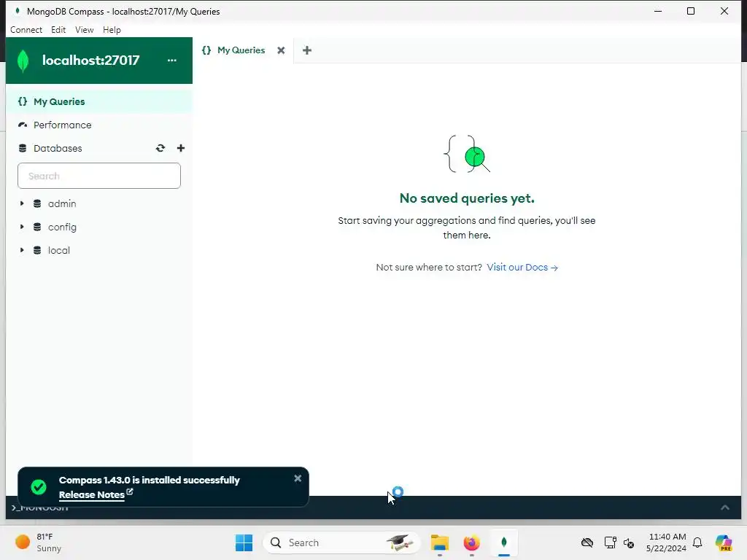Viewport: 747px width, 560px height.
Task: Click the admin database icon
Action: coord(37,204)
